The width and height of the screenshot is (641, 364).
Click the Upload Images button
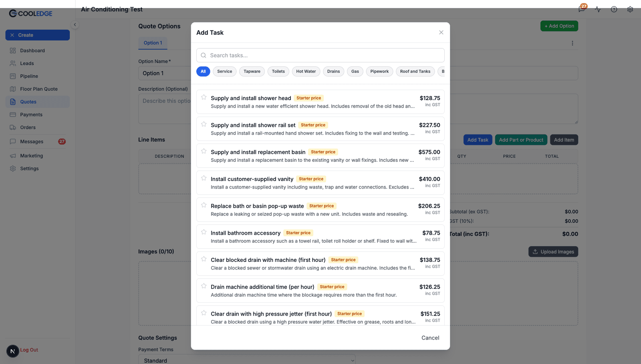coord(553,251)
